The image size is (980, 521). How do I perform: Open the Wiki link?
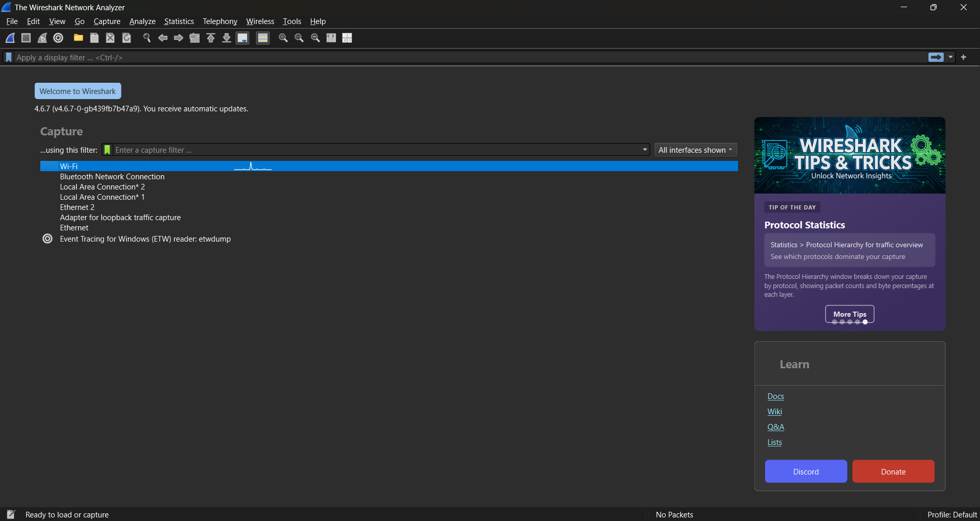[x=775, y=412]
